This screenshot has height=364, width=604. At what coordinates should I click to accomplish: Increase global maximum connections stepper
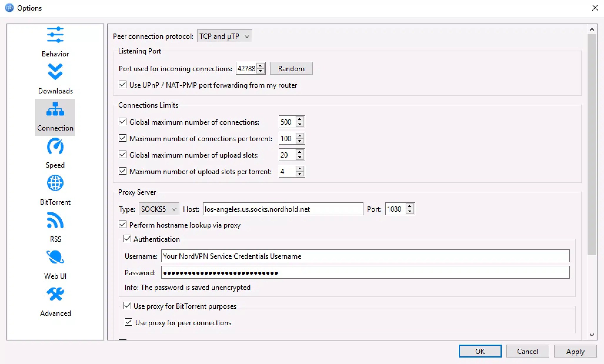300,119
